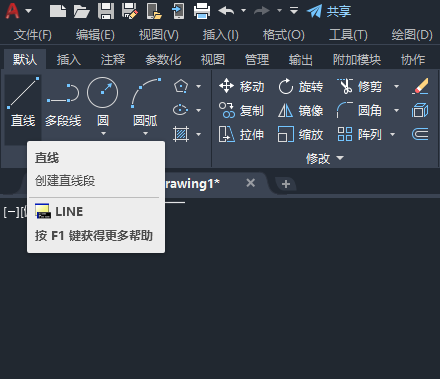Viewport: 440px width, 379px height.
Task: Open the 绘图(D) menu
Action: pyautogui.click(x=412, y=35)
